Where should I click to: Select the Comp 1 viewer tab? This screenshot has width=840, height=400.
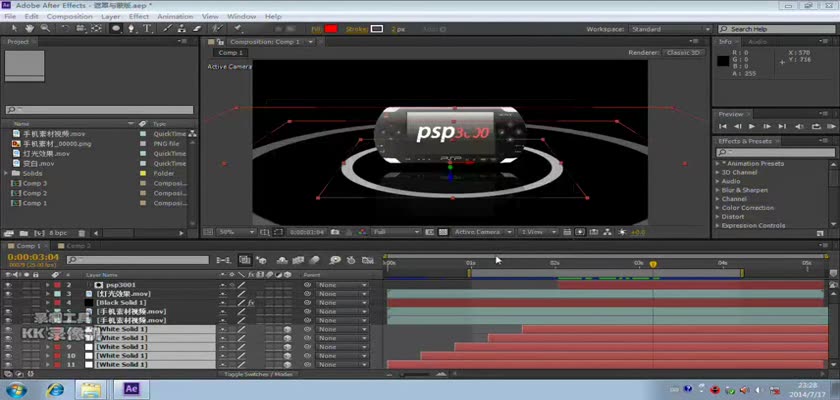click(x=230, y=52)
